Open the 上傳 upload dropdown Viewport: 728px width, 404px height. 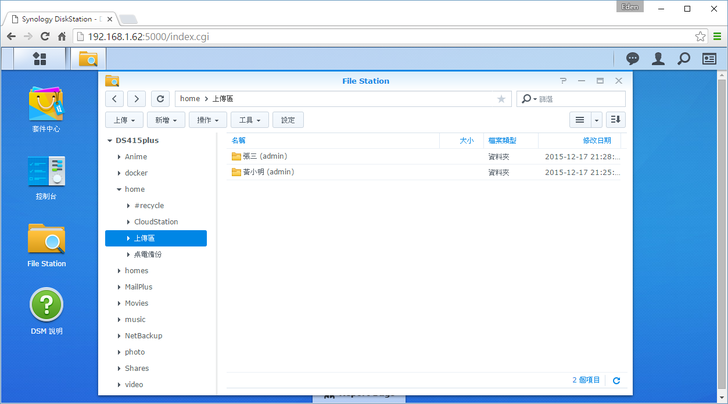tap(124, 120)
